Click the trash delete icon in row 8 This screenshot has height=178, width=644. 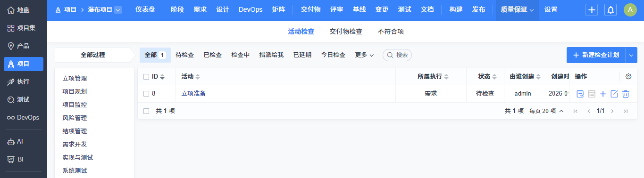pyautogui.click(x=626, y=94)
